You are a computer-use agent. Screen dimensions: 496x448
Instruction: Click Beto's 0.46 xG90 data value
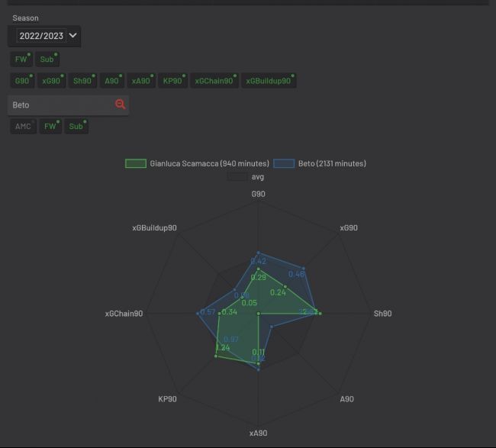296,274
